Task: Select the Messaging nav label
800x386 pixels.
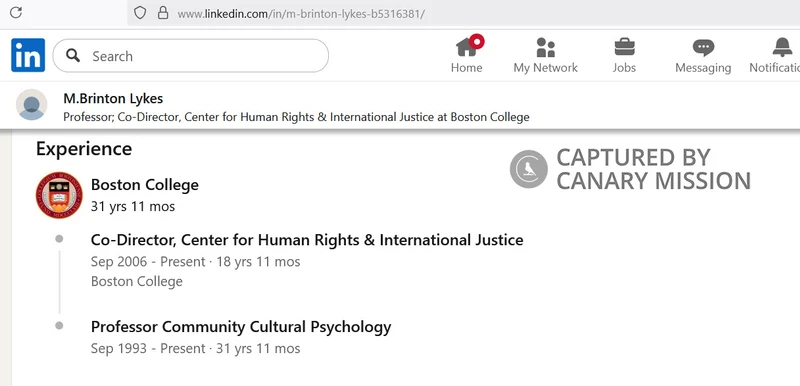Action: click(x=703, y=68)
